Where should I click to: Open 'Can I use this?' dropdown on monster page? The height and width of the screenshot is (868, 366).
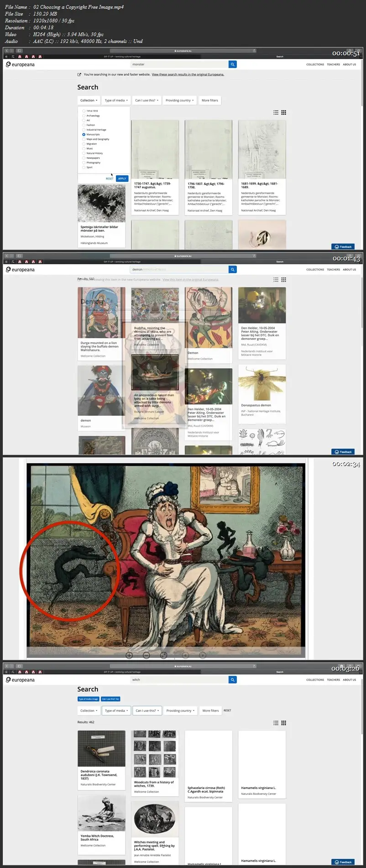pyautogui.click(x=146, y=101)
